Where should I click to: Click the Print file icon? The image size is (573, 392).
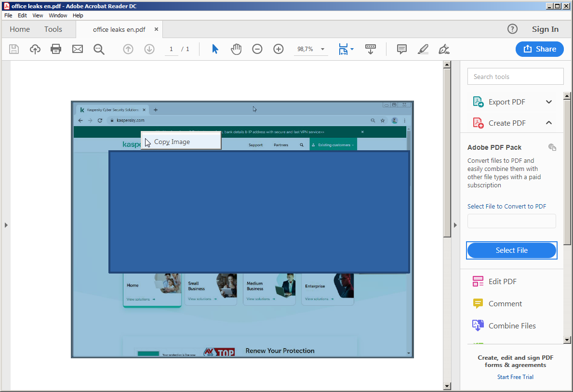click(x=56, y=49)
